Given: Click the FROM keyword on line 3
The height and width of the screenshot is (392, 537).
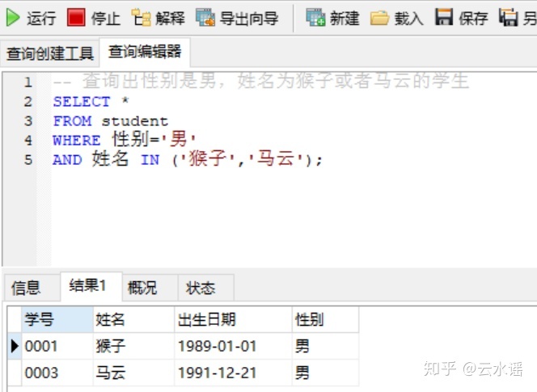Looking at the screenshot, I should pos(72,121).
